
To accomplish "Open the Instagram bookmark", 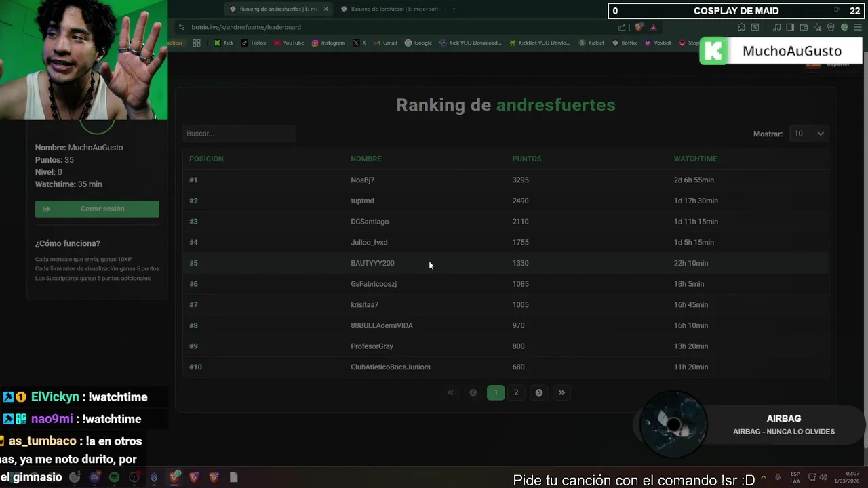I will pos(328,43).
